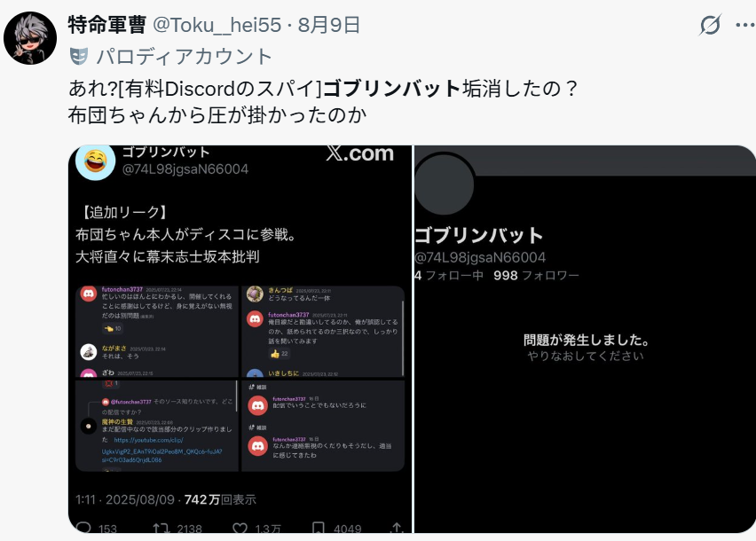Click the bold ゴブリンバット text in tweet
Viewport: 756px width, 541px height.
392,88
